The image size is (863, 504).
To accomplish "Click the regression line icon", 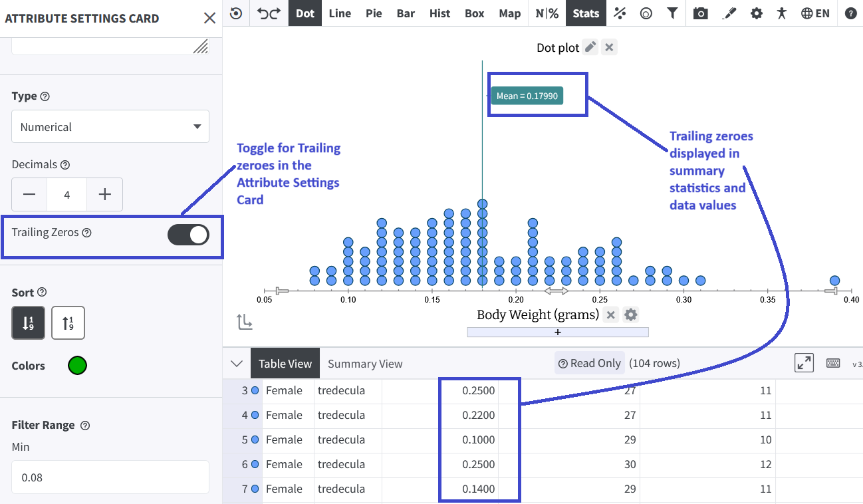I will [620, 13].
